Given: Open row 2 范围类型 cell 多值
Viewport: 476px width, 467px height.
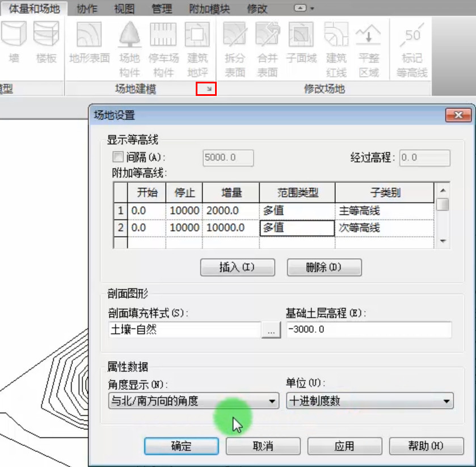Looking at the screenshot, I should (x=297, y=228).
